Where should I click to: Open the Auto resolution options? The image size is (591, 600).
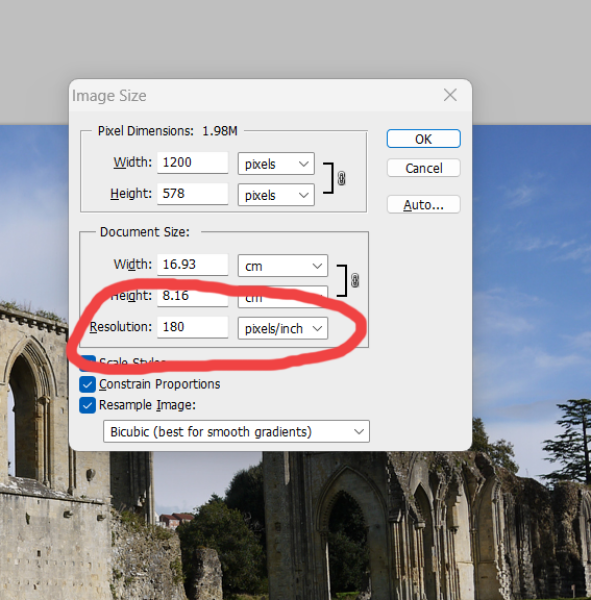pos(423,205)
